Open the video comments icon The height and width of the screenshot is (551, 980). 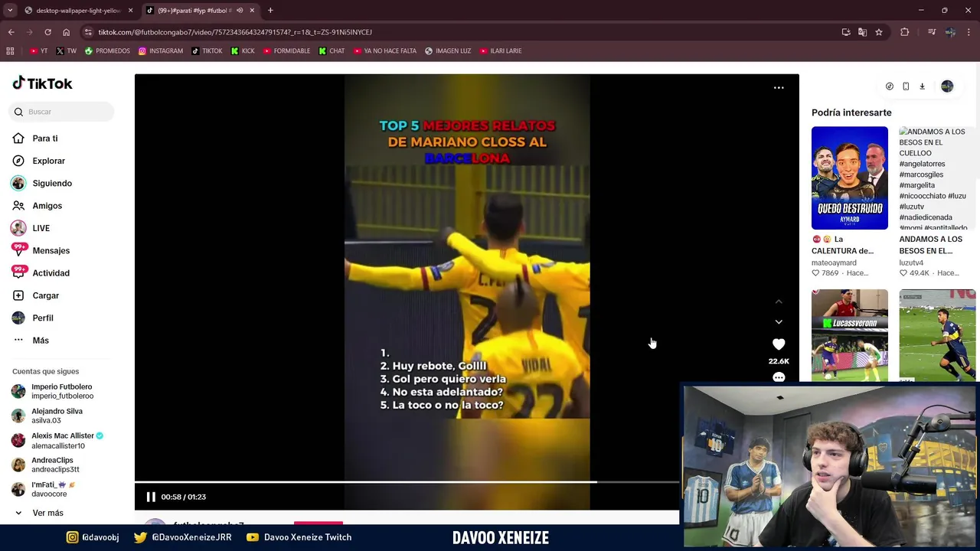pos(779,377)
